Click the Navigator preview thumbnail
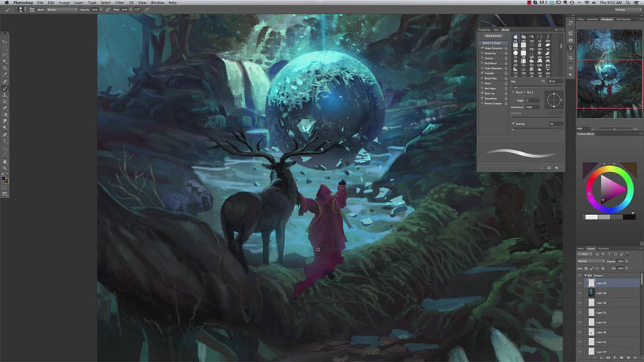Image resolution: width=644 pixels, height=362 pixels. click(x=610, y=74)
